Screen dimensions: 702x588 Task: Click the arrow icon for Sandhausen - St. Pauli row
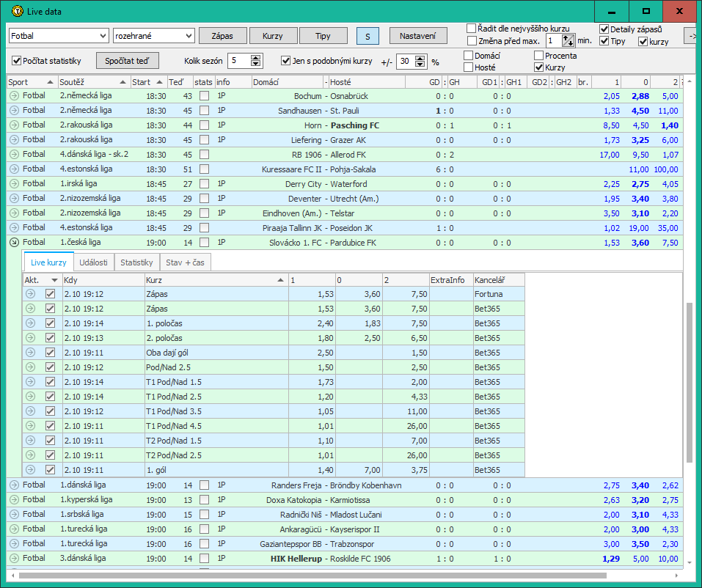point(15,111)
